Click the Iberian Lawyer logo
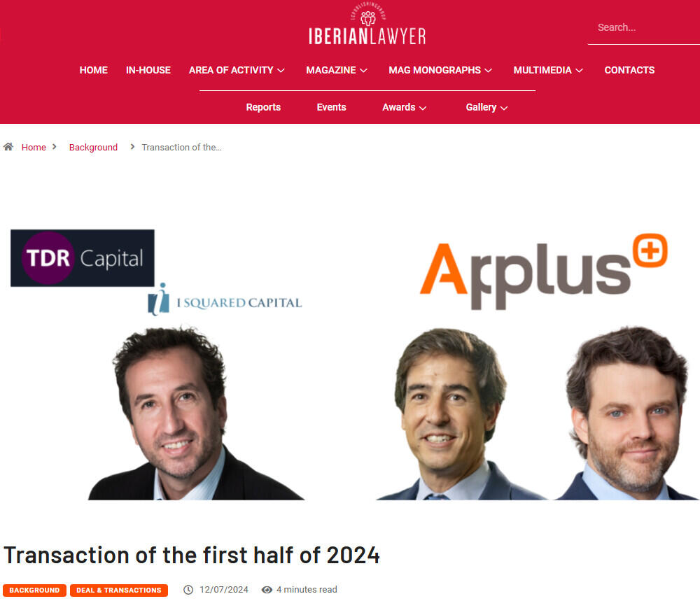Viewport: 700px width, 601px height. coord(367,23)
